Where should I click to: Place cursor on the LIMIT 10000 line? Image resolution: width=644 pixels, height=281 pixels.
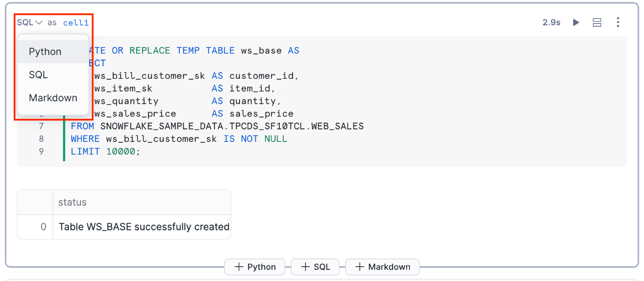pos(105,151)
